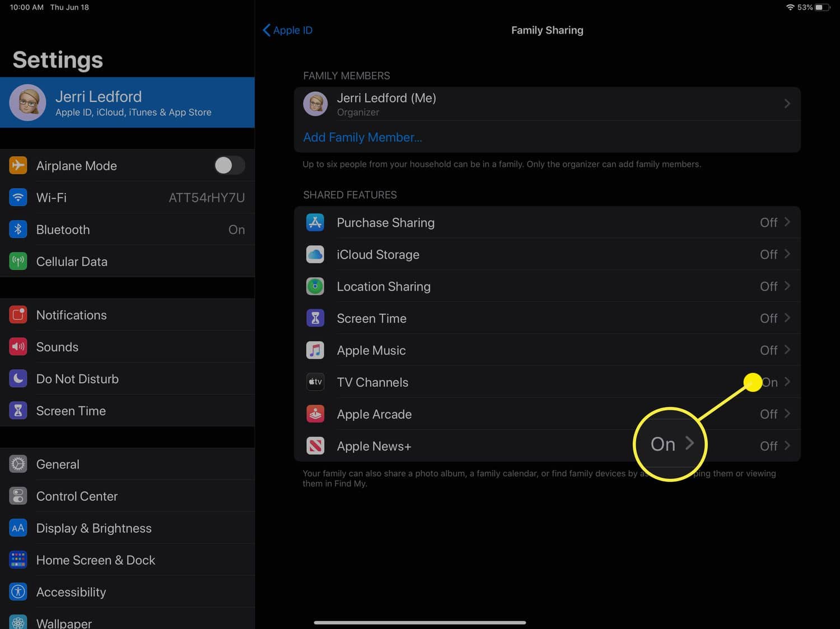Screen dimensions: 840x629
Task: Select Do Not Disturb in sidebar
Action: pyautogui.click(x=127, y=379)
